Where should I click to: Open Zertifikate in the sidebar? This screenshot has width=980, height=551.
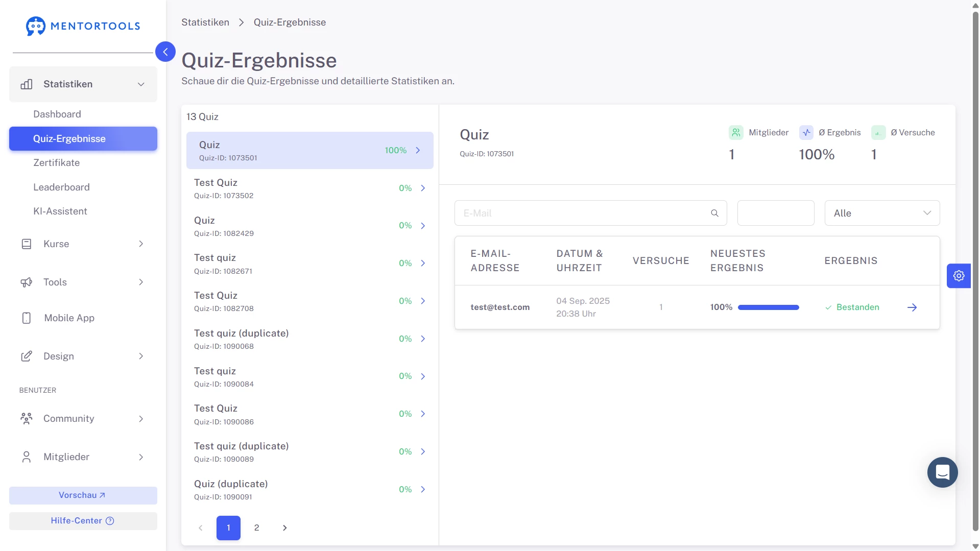56,163
